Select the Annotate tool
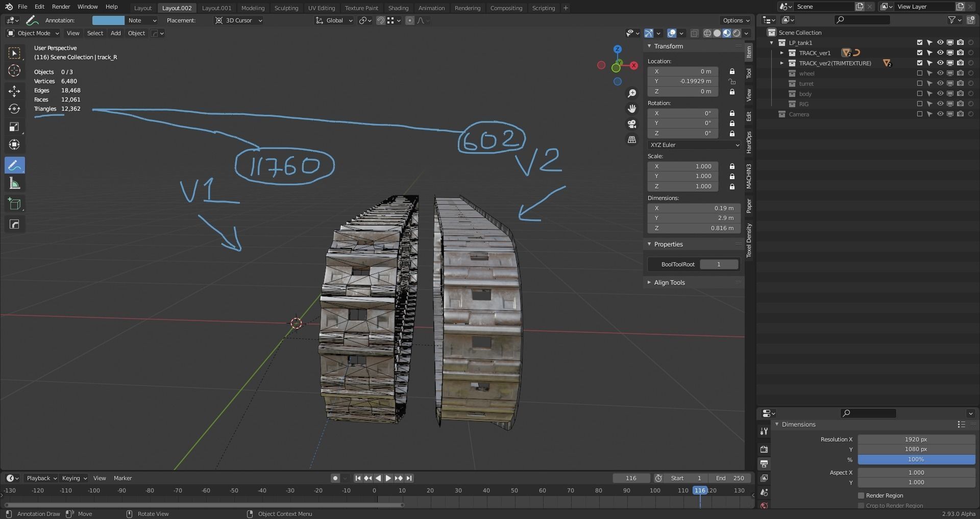Image resolution: width=980 pixels, height=519 pixels. pos(14,165)
